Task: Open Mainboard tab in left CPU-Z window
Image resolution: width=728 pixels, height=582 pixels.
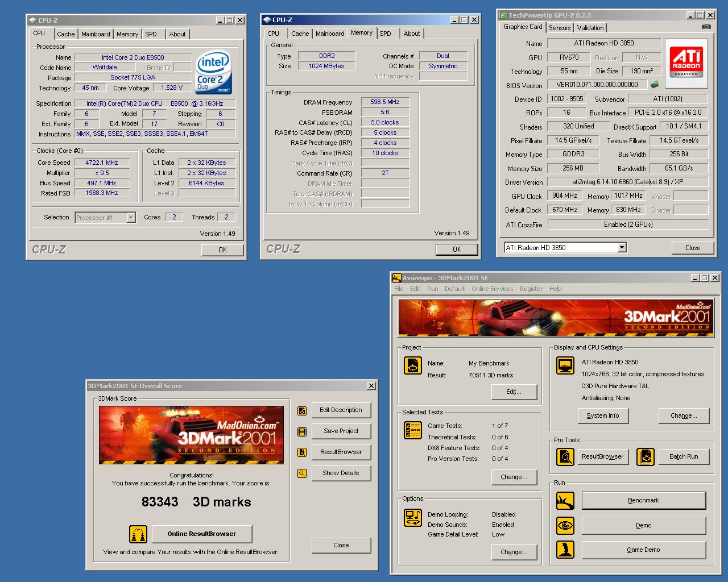Action: coord(96,34)
